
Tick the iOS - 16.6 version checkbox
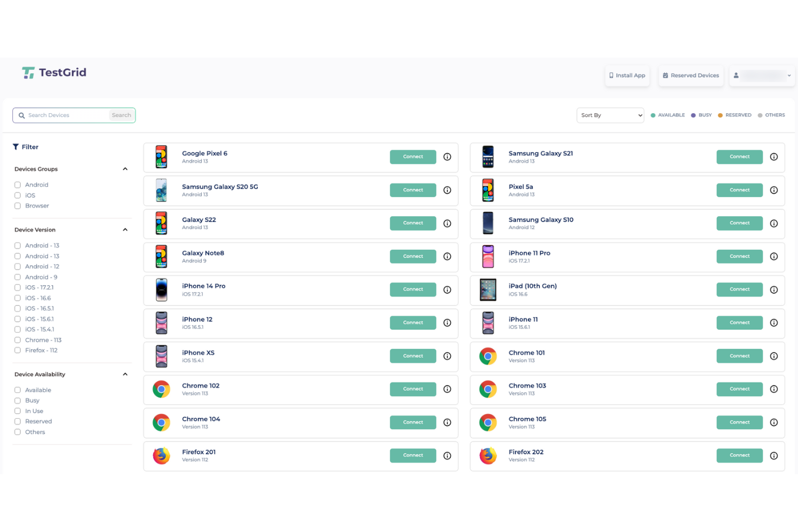17,298
